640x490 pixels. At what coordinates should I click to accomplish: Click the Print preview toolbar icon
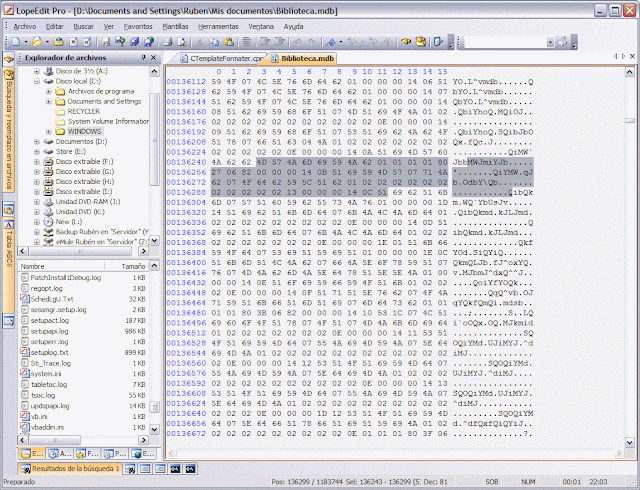click(182, 42)
